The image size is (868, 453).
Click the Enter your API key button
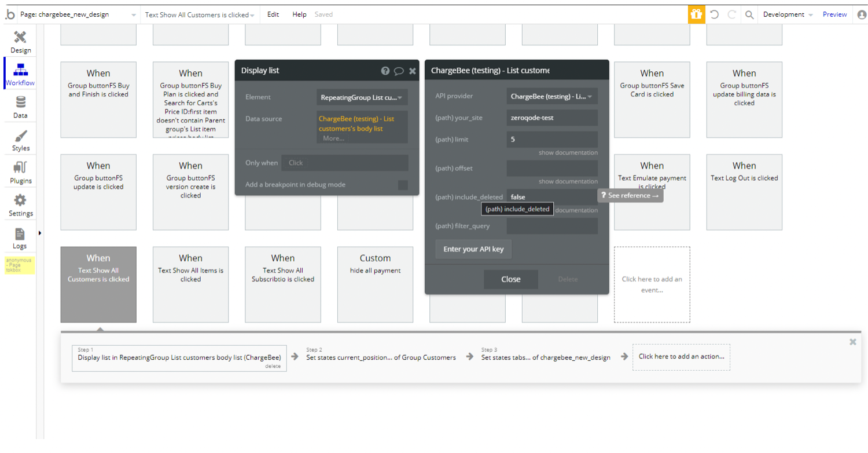473,249
